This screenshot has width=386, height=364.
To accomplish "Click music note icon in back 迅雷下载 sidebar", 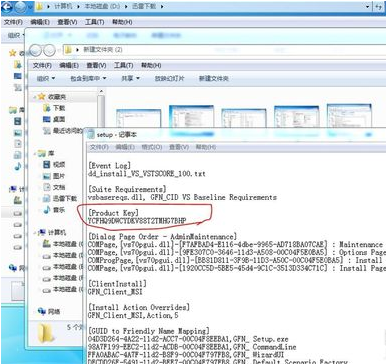I will [18, 166].
